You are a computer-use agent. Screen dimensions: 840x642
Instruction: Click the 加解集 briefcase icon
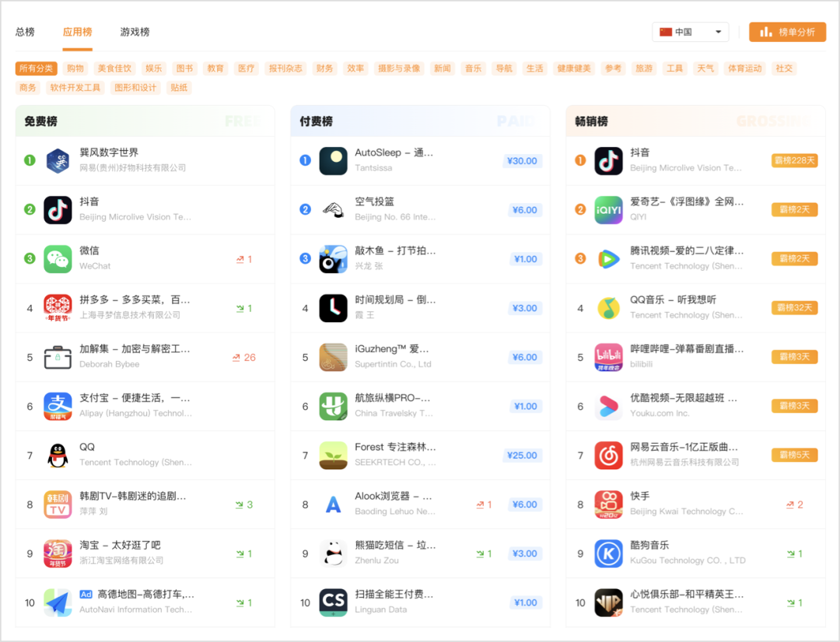[58, 357]
